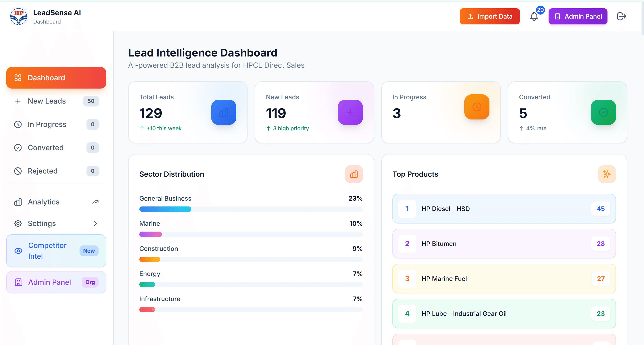
Task: Click the HP logo in header
Action: 19,16
